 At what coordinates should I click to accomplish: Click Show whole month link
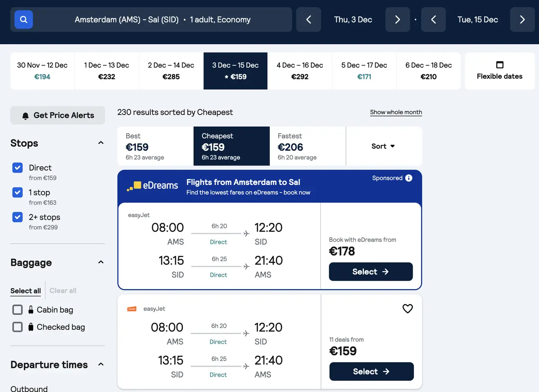pos(396,112)
